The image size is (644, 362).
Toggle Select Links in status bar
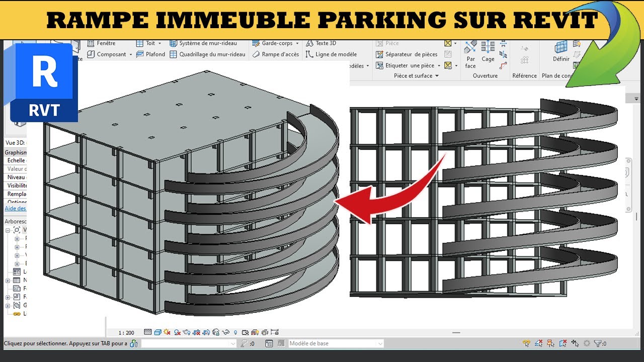(x=526, y=343)
